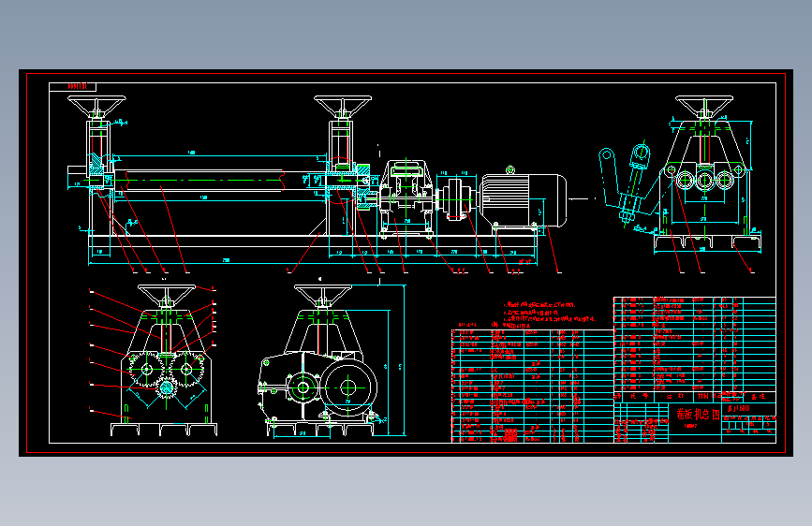The height and width of the screenshot is (526, 812).
Task: Click the small label box at the sheet's upper-left corner
Action: (x=72, y=86)
